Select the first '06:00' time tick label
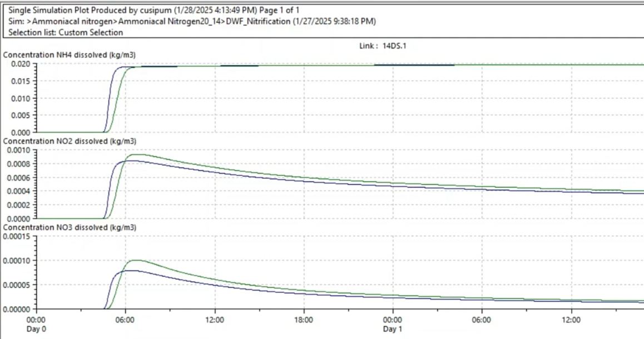Viewport: 644px width, 339px height. click(x=125, y=320)
